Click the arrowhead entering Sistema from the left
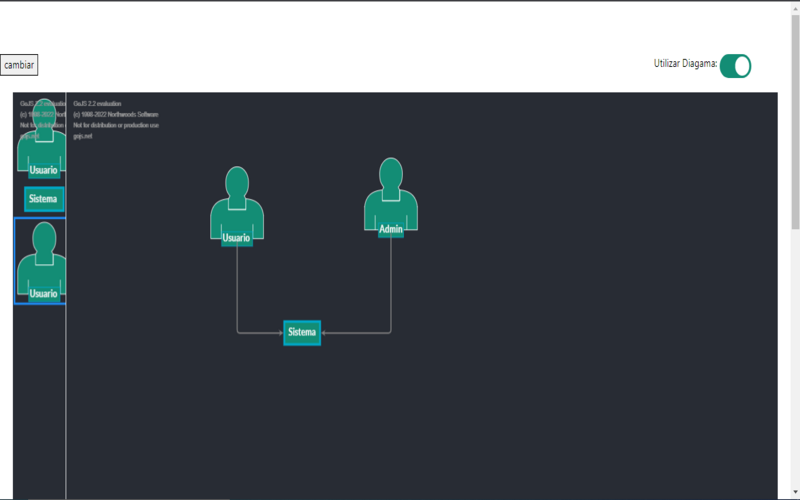Image resolution: width=800 pixels, height=500 pixels. pyautogui.click(x=279, y=332)
